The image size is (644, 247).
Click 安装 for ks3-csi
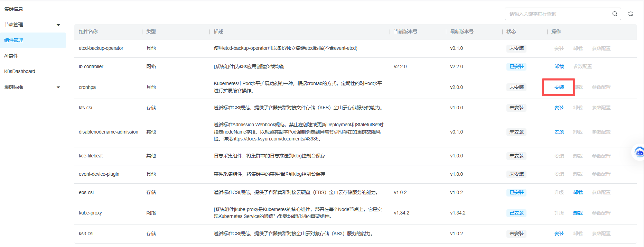coord(559,234)
